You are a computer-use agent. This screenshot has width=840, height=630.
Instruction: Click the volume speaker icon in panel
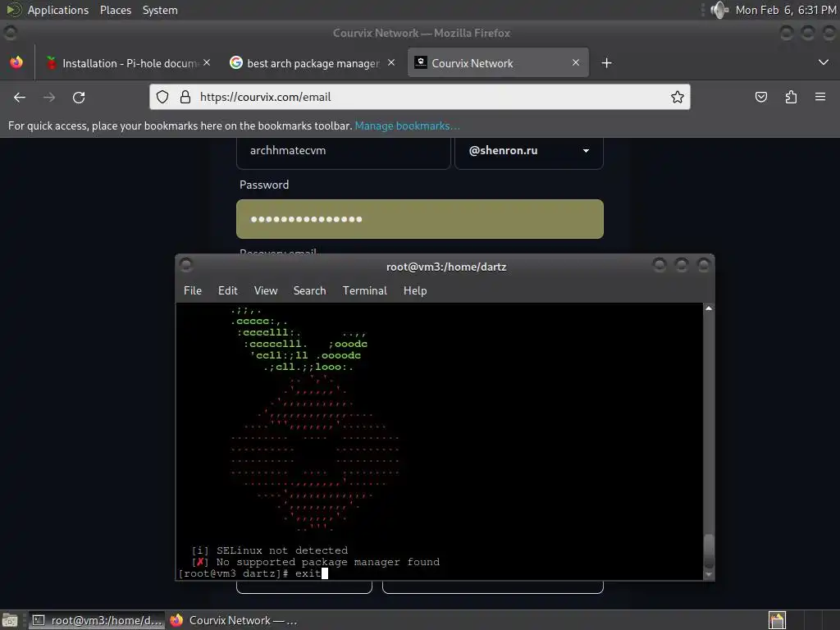719,10
